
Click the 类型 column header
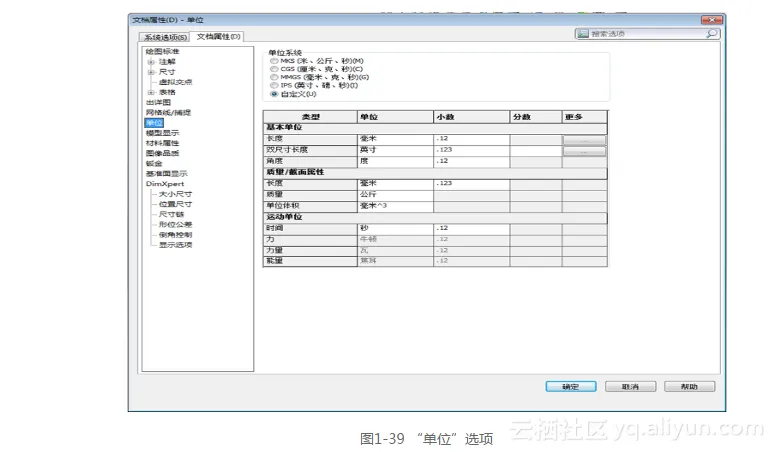(x=310, y=117)
